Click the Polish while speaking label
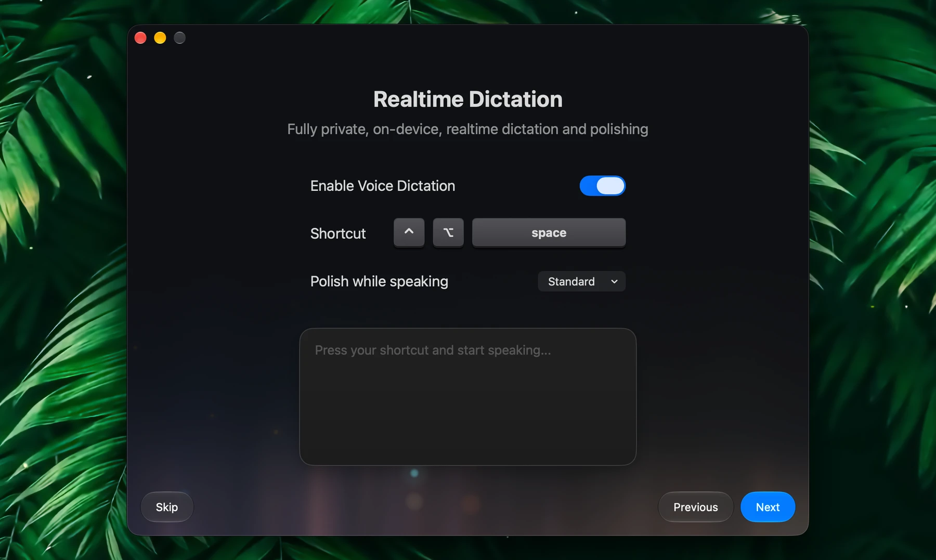 pyautogui.click(x=379, y=281)
